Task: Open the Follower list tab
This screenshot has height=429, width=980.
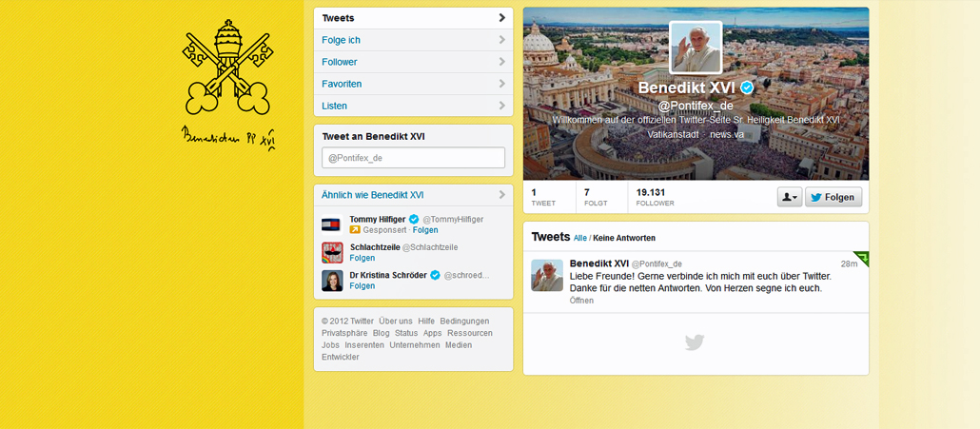Action: pyautogui.click(x=413, y=62)
